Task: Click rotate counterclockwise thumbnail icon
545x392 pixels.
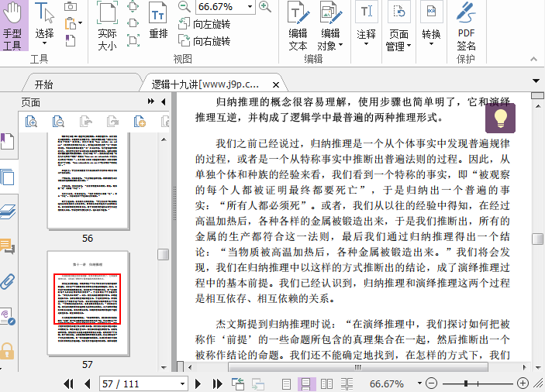Action: coord(85,122)
